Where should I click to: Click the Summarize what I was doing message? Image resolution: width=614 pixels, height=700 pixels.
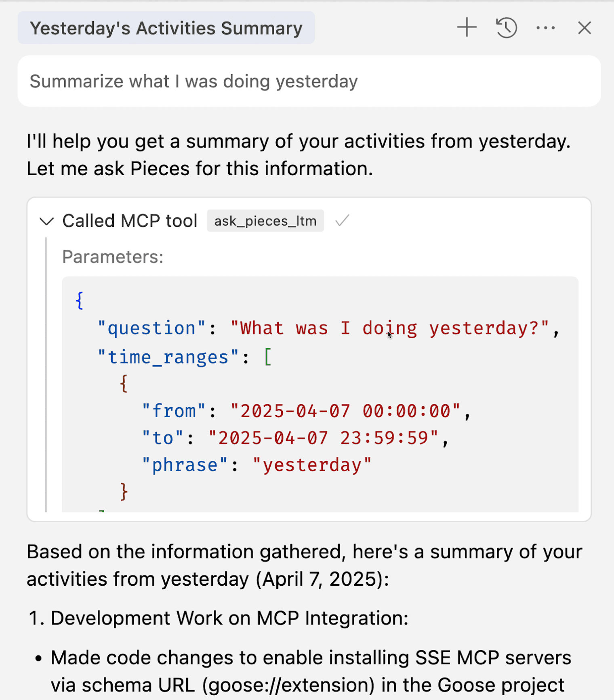click(309, 81)
